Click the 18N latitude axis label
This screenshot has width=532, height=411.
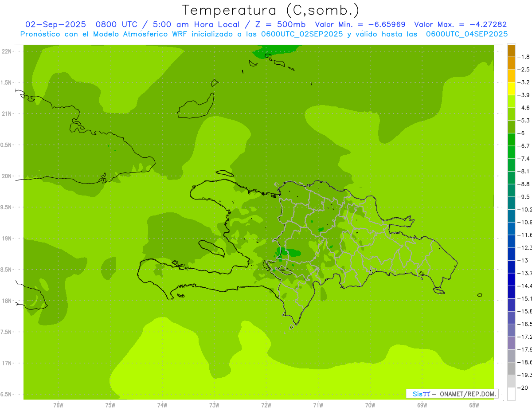(x=7, y=301)
